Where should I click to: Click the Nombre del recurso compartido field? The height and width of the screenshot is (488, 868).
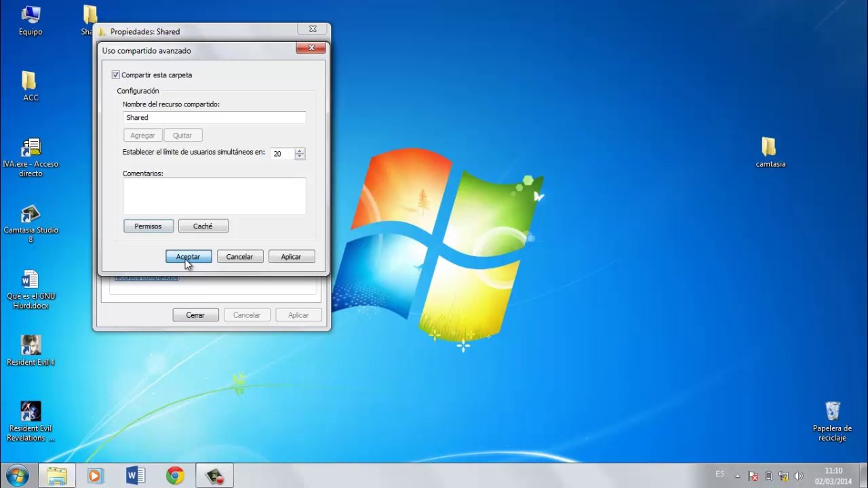point(214,118)
